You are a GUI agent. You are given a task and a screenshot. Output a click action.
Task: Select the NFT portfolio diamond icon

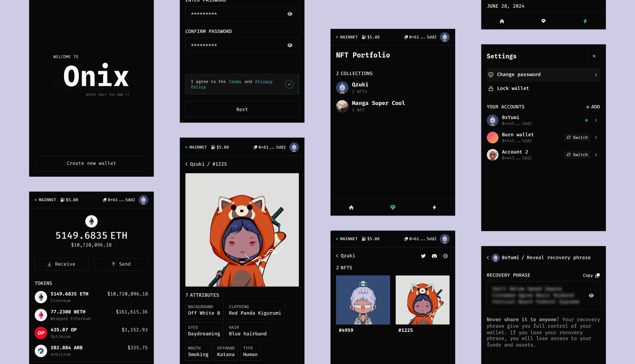coord(393,207)
